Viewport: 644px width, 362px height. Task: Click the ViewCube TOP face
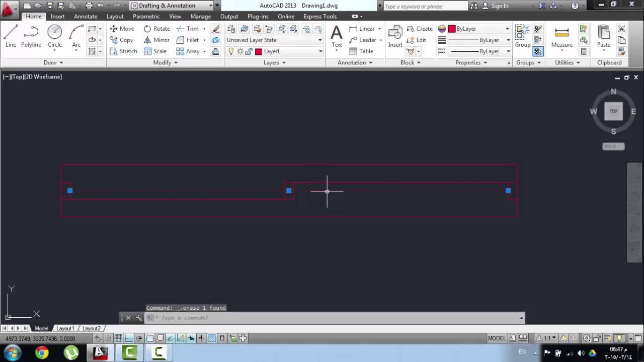(613, 111)
